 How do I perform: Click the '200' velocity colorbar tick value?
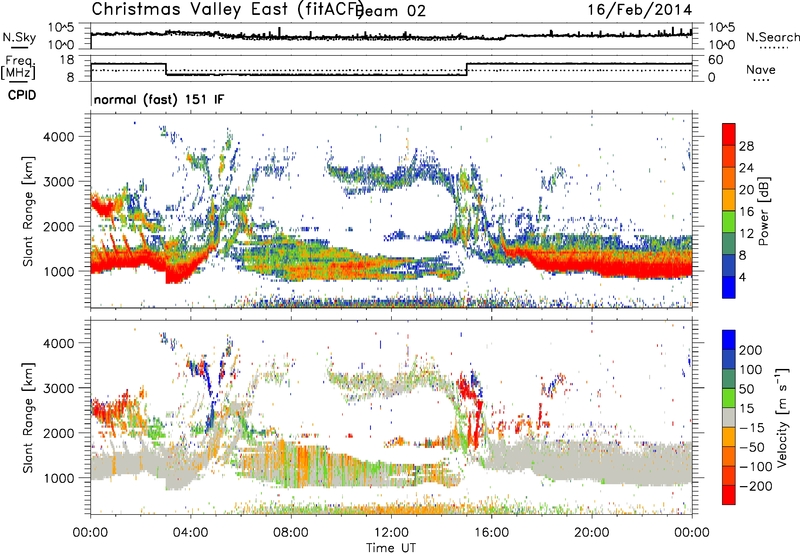point(751,350)
